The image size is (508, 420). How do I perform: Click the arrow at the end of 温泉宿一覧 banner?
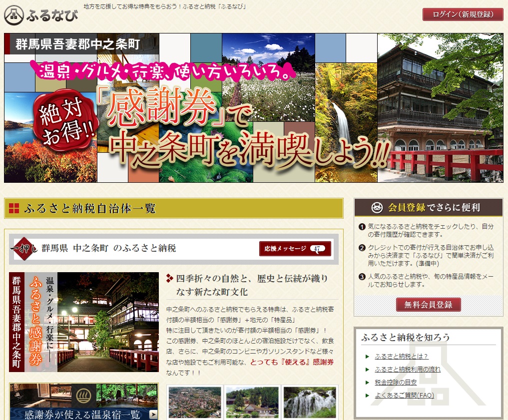tap(153, 414)
